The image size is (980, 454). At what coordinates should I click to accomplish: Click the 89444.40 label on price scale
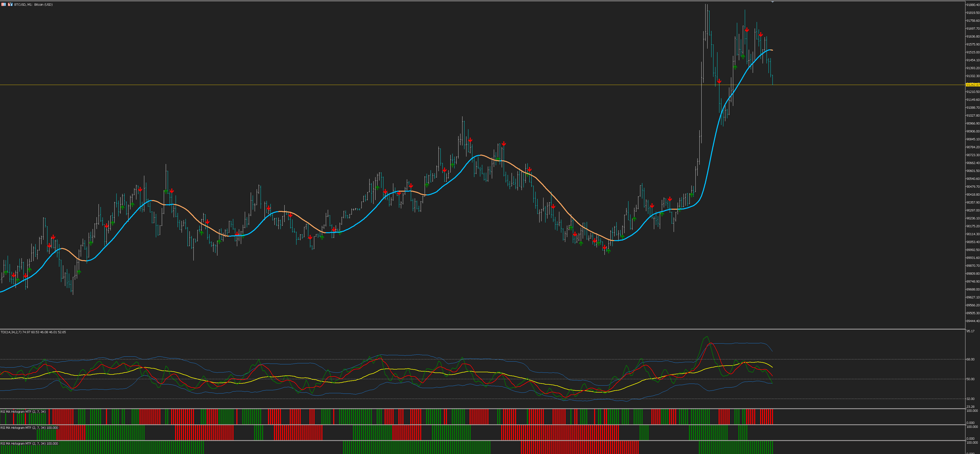coord(973,321)
